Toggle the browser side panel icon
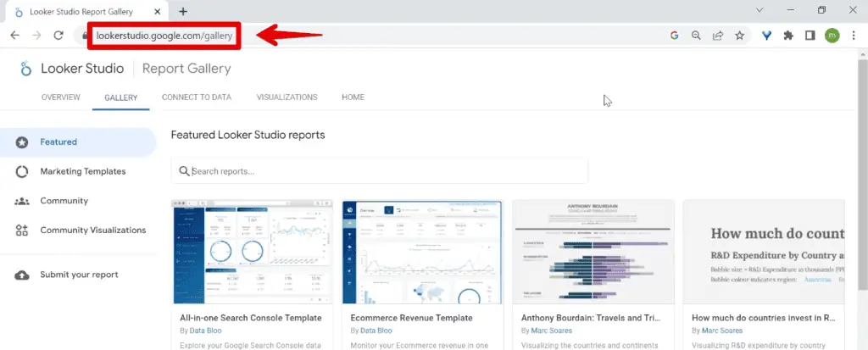Screen dimensions: 868x350 pos(810,36)
